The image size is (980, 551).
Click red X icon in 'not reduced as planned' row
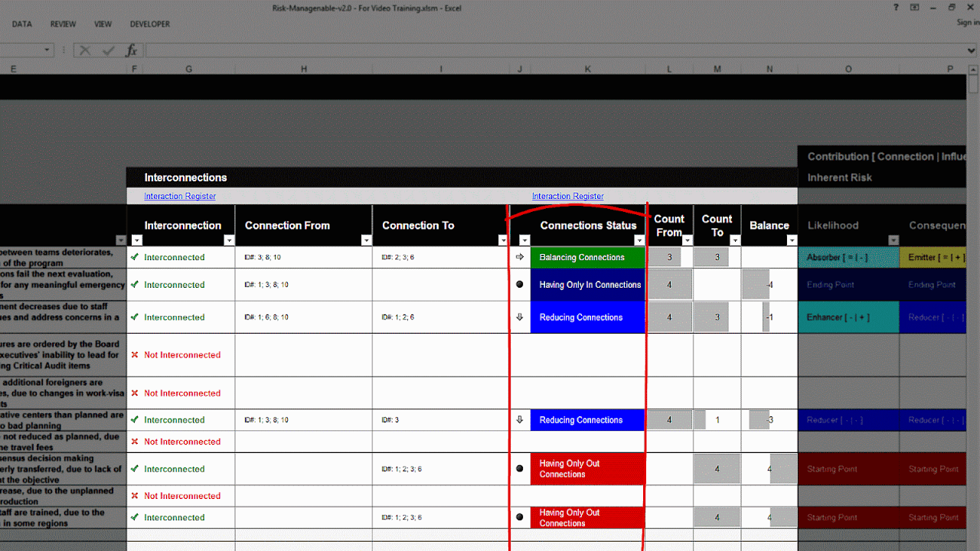click(x=135, y=442)
